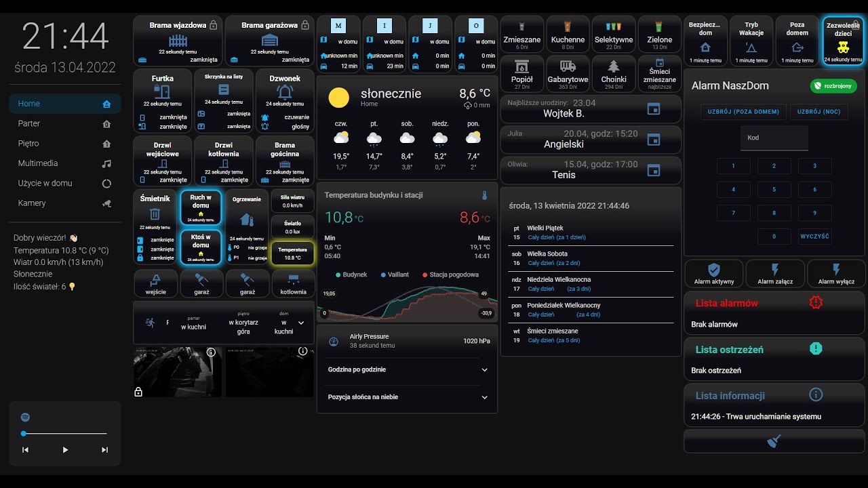Toggle the Vaillant chart legend
Viewport: 868px width, 488px height.
[x=395, y=274]
